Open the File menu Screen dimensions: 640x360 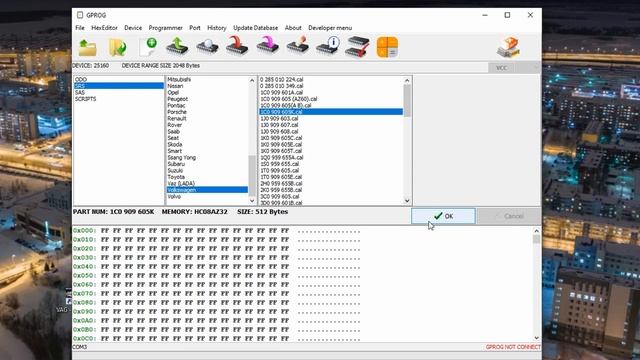click(x=80, y=28)
